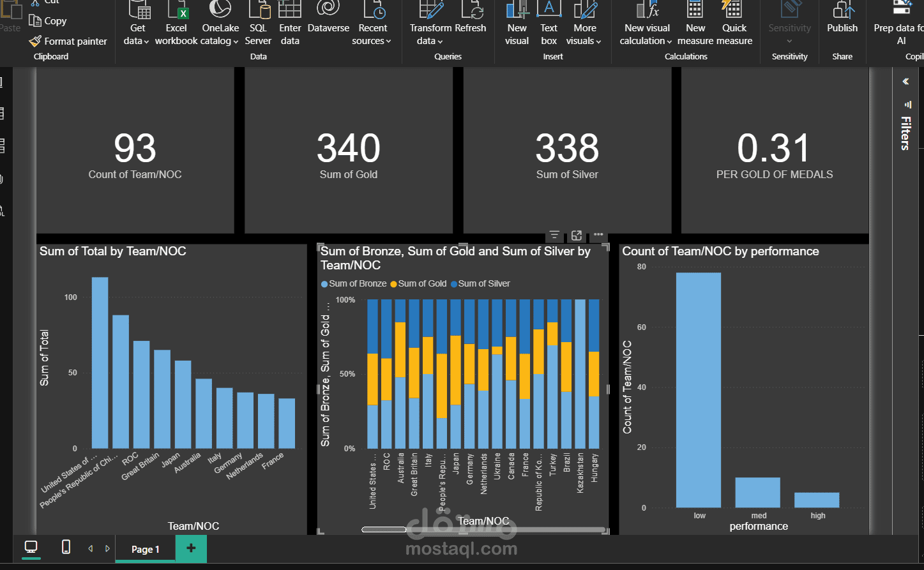Activate the Format painter tool
This screenshot has width=924, height=570.
68,41
